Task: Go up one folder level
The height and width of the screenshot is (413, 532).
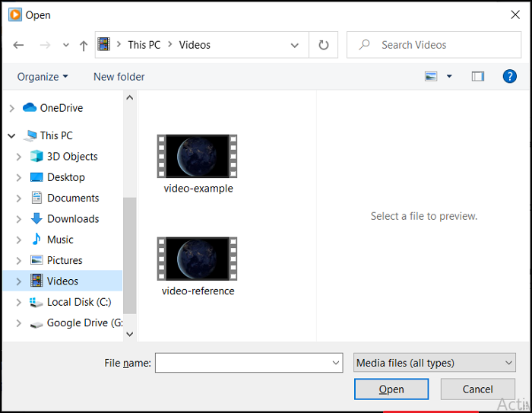Action: click(x=84, y=45)
